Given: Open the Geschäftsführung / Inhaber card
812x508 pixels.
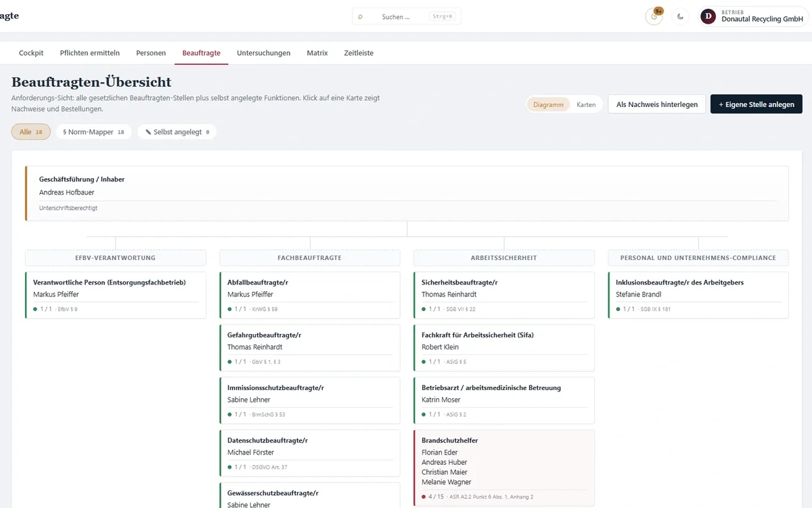Looking at the screenshot, I should 407,194.
